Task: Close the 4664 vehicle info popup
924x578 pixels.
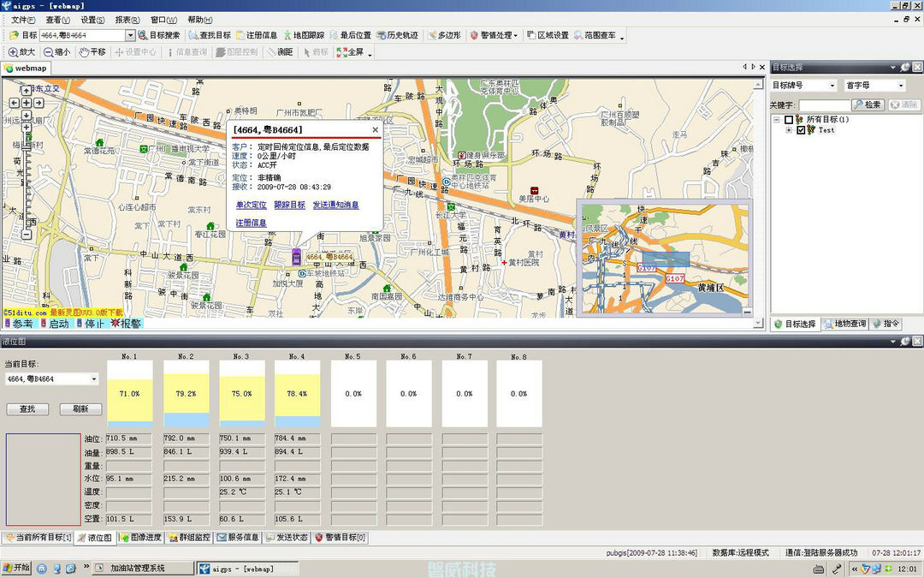Action: click(376, 130)
